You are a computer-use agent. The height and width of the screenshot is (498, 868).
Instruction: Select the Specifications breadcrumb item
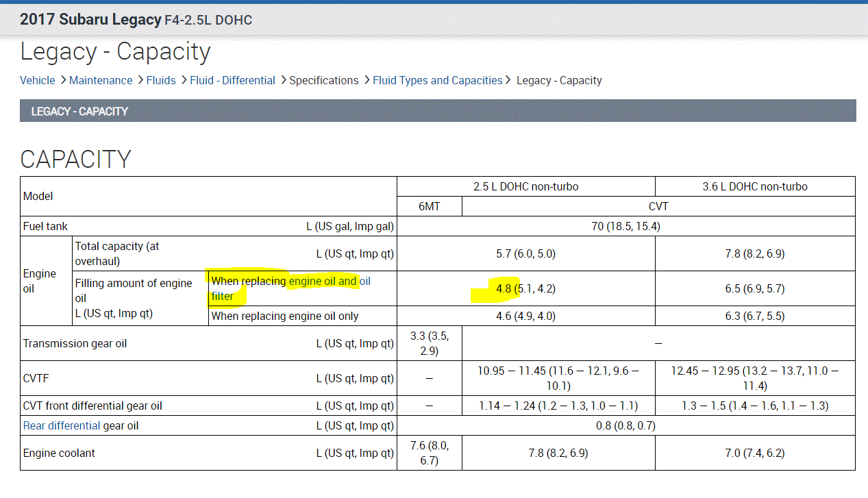click(323, 80)
